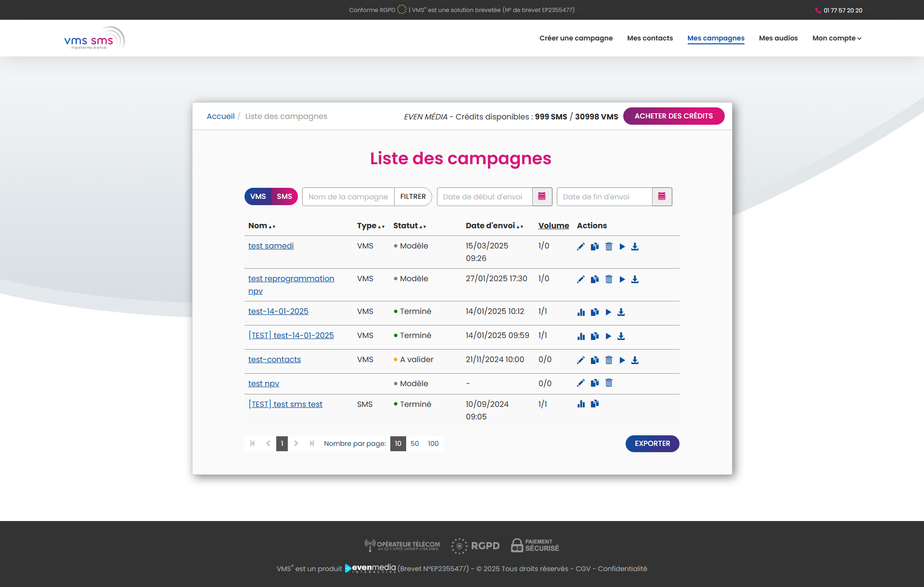
Task: View statistics for [TEST] test-14-01-2025
Action: [581, 336]
